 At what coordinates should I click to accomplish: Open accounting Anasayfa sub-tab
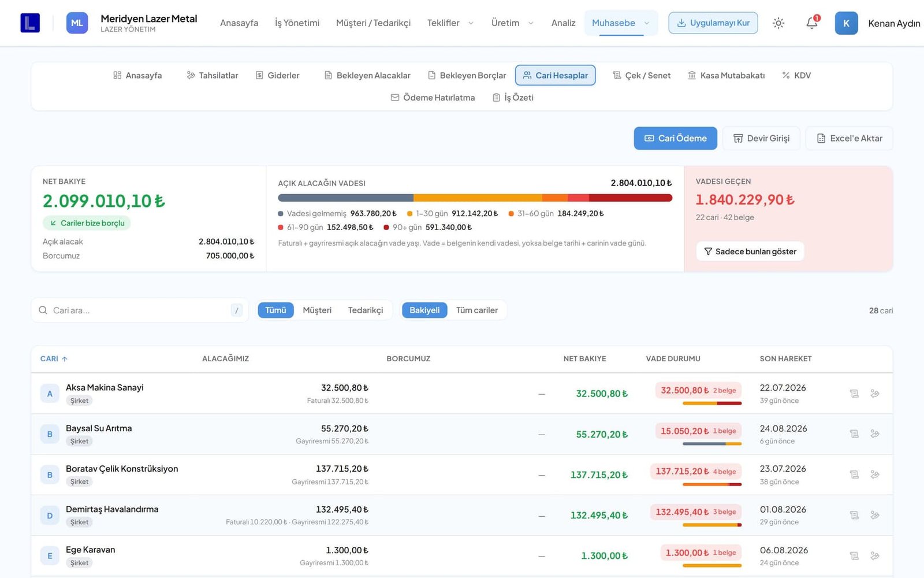(137, 76)
